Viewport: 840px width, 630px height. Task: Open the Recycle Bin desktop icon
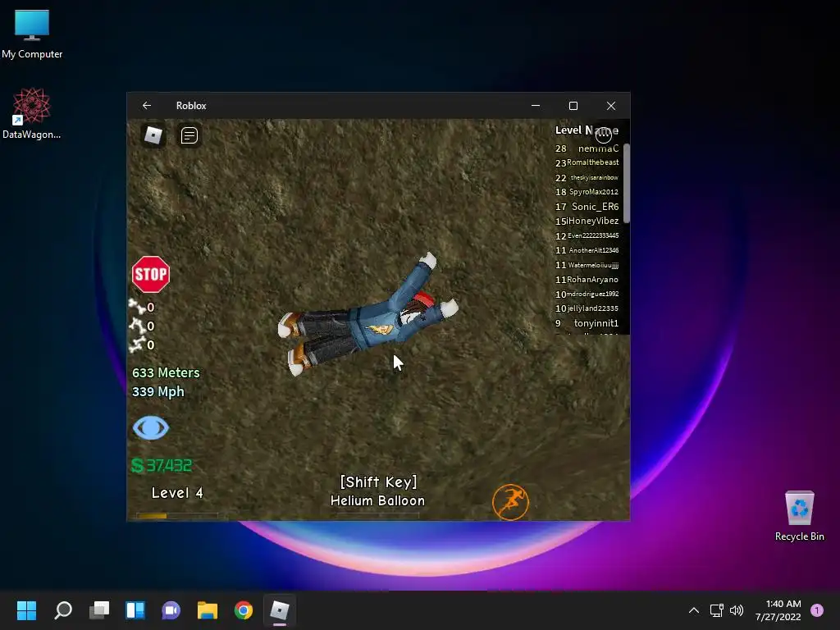[x=799, y=517]
